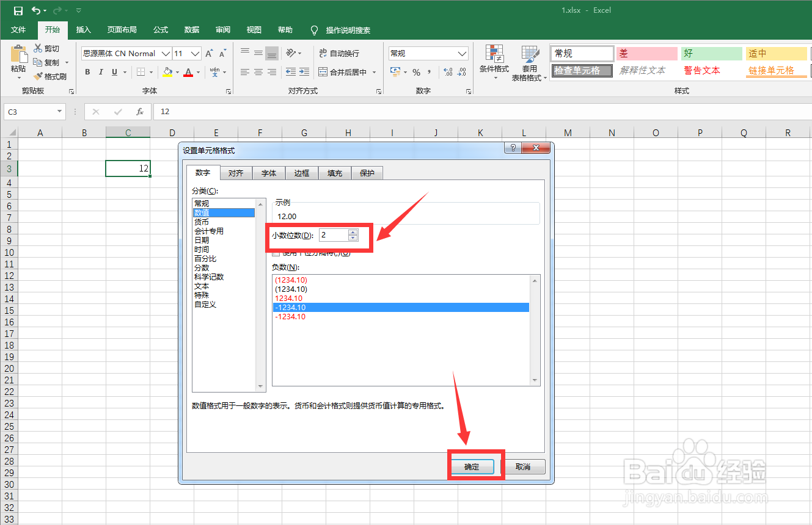Screen dimensions: 812x525
Task: Switch to the 插入 Insert tab
Action: [83, 30]
